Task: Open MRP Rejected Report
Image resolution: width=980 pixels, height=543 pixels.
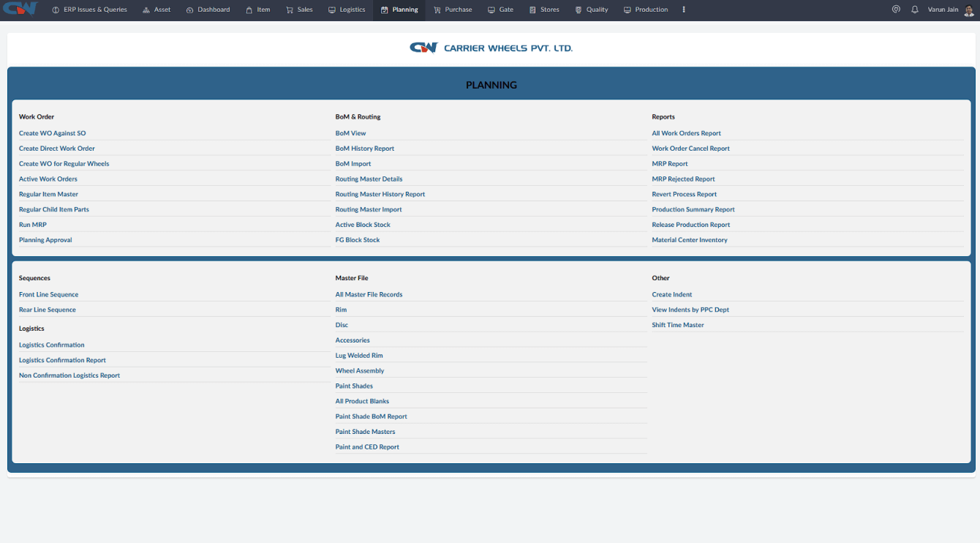Action: [684, 179]
